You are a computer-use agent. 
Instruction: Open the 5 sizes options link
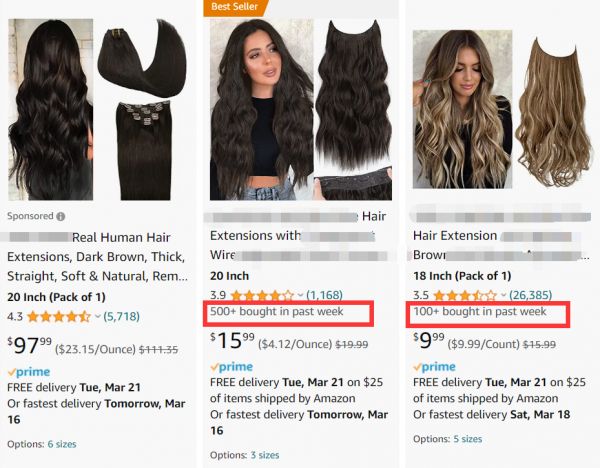(x=468, y=439)
